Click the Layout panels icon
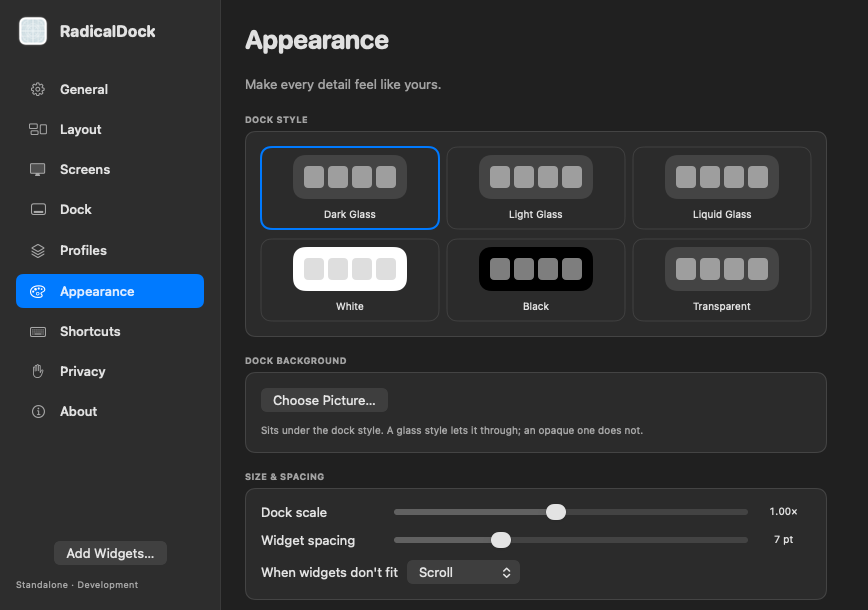 pos(38,129)
